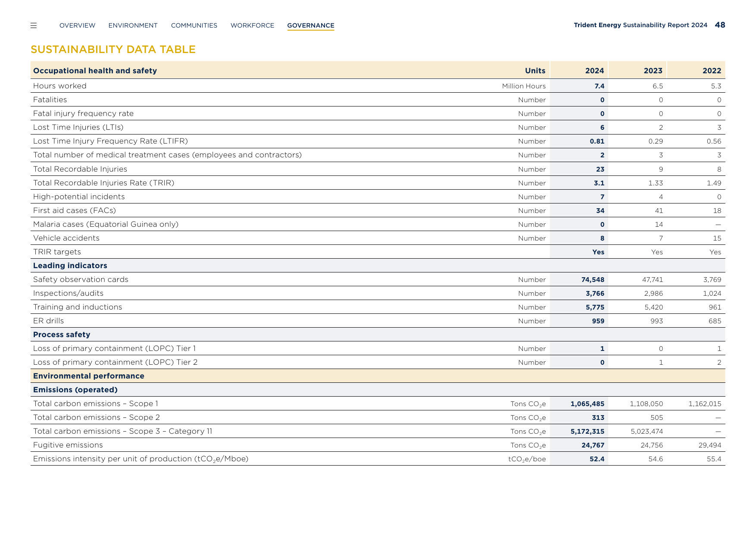Select the Hours worked row label
The image size is (756, 535).
pyautogui.click(x=60, y=86)
